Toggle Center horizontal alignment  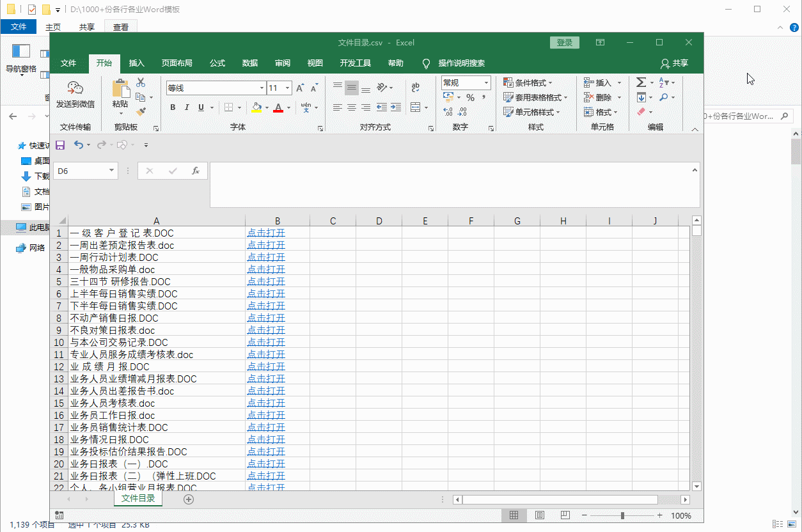point(352,107)
